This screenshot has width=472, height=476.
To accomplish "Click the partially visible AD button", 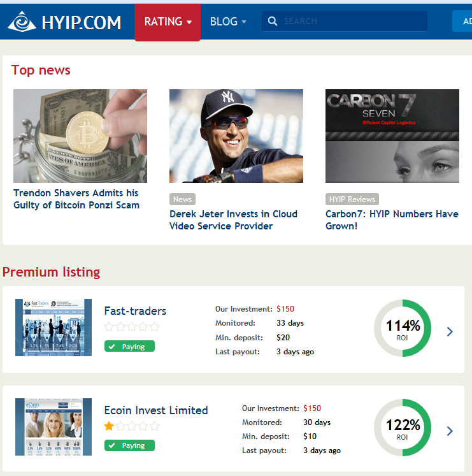I will [x=462, y=21].
